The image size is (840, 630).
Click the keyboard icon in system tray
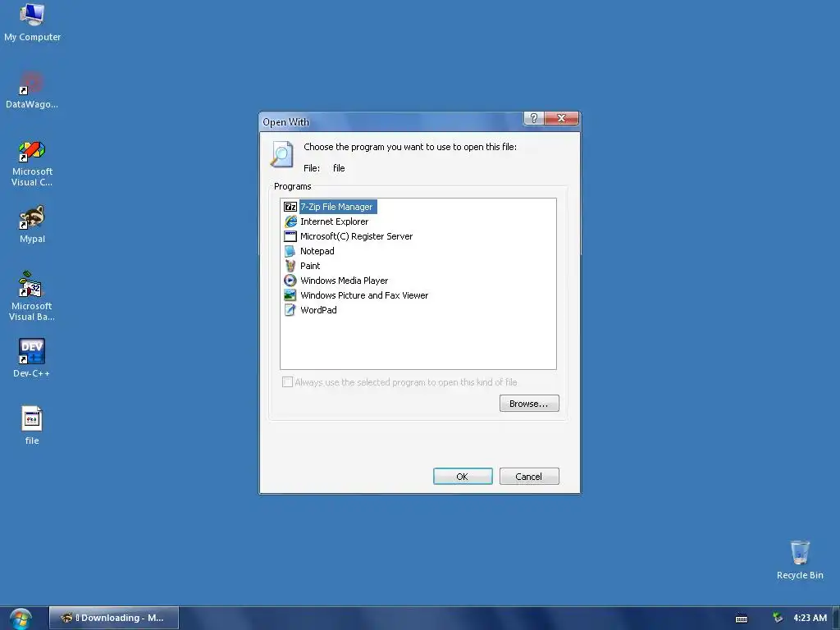742,619
